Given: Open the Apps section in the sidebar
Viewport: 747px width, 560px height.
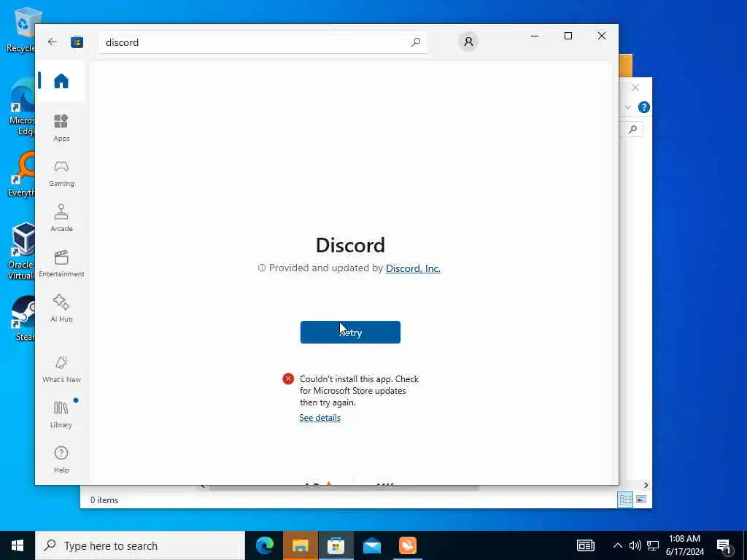Looking at the screenshot, I should (x=61, y=128).
